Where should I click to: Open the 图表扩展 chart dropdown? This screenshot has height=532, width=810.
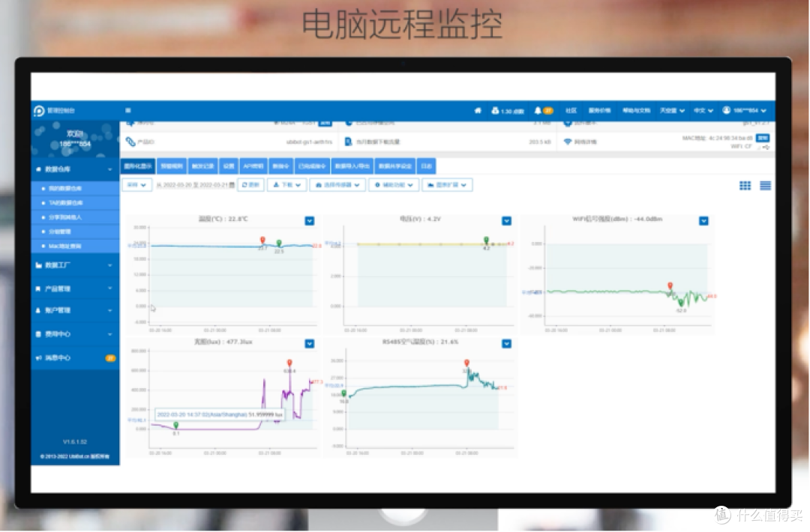[447, 185]
